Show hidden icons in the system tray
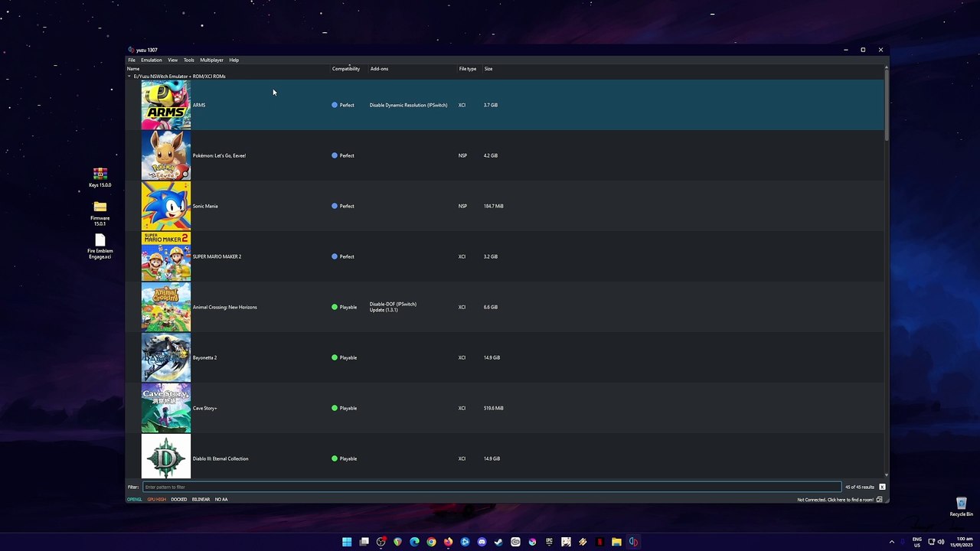Viewport: 980px width, 551px height. point(892,542)
